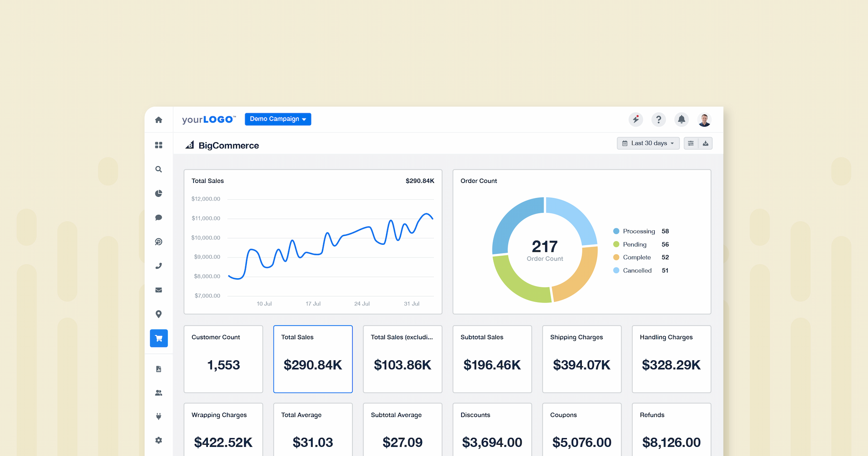
Task: Select the Total Sales metric card
Action: click(313, 359)
